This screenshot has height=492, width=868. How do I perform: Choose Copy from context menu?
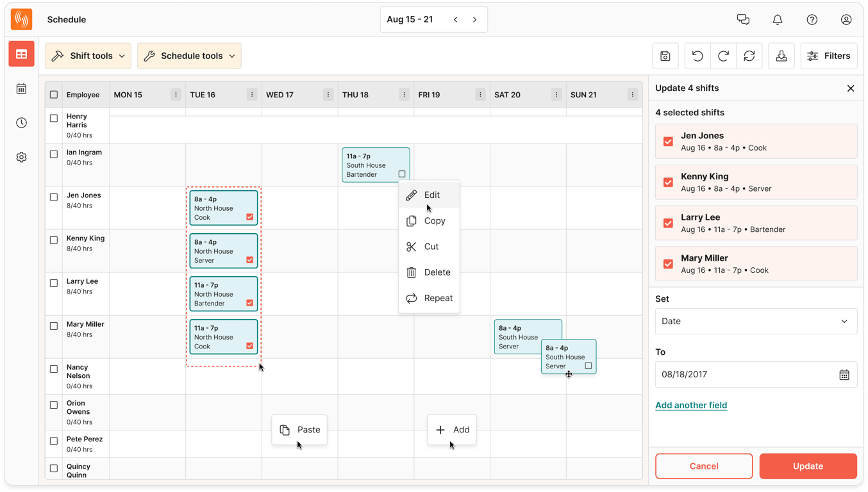click(x=430, y=221)
